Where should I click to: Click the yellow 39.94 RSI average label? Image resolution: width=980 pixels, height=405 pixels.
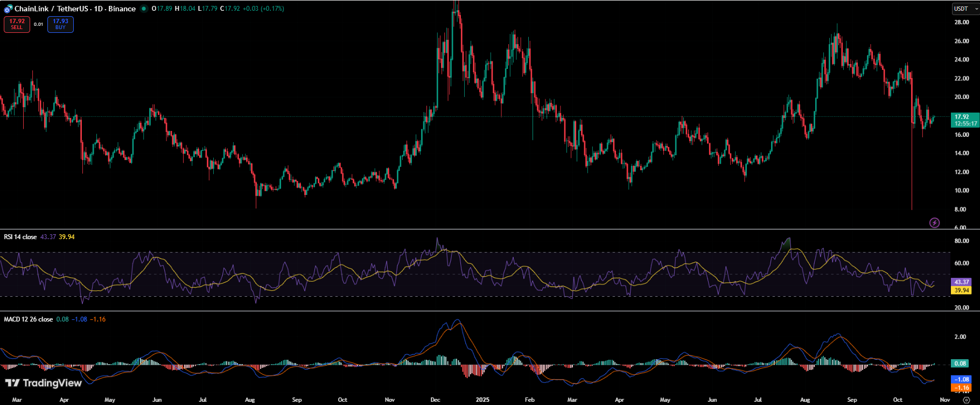pyautogui.click(x=961, y=290)
